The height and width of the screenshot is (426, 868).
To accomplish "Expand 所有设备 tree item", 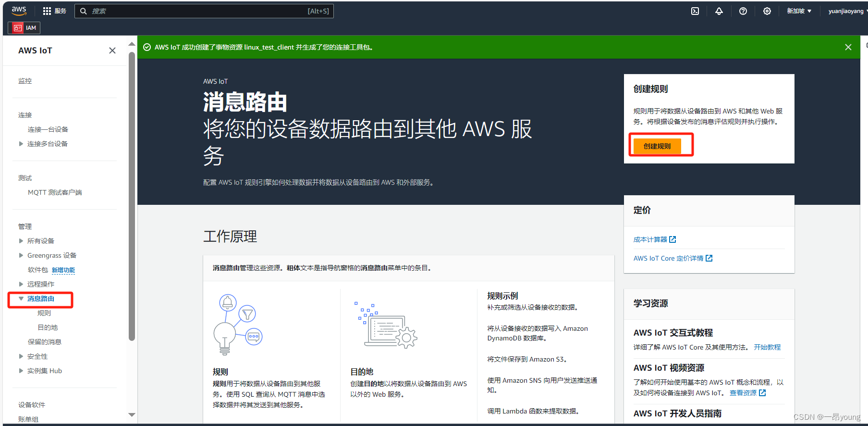I will [x=21, y=241].
